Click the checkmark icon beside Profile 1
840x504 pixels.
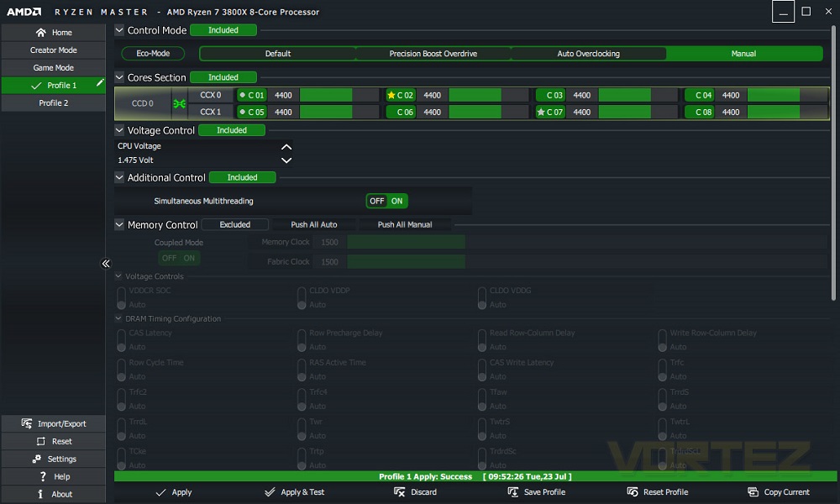pos(36,86)
